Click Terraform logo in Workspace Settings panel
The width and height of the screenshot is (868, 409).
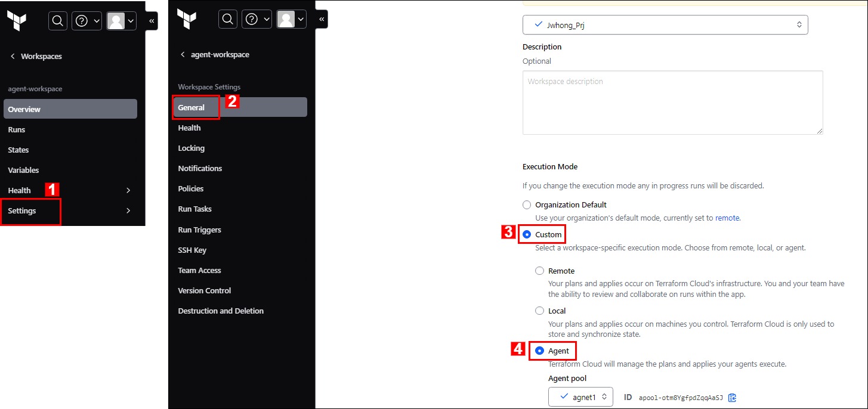tap(187, 19)
